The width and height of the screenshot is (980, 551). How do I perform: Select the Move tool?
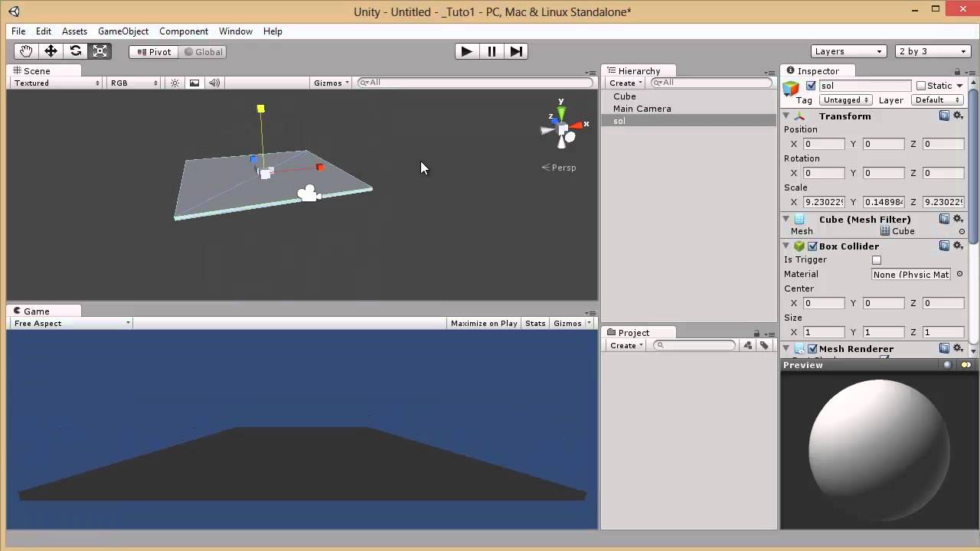[51, 51]
